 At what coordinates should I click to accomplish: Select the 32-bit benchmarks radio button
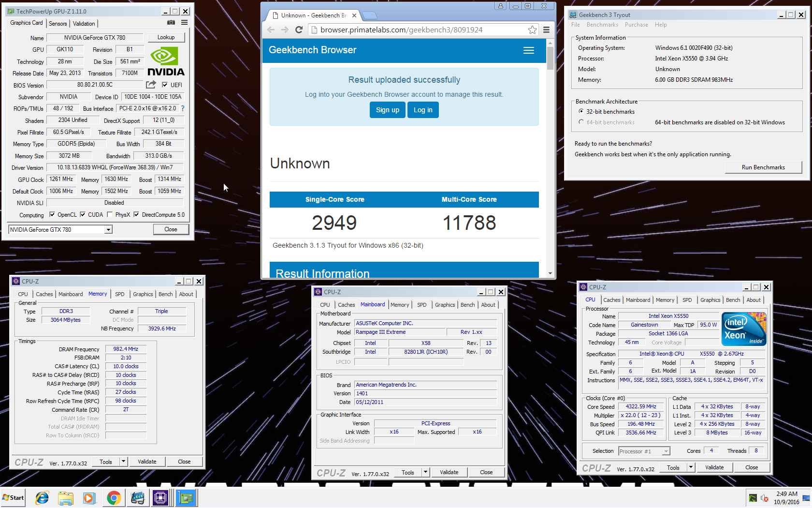581,111
